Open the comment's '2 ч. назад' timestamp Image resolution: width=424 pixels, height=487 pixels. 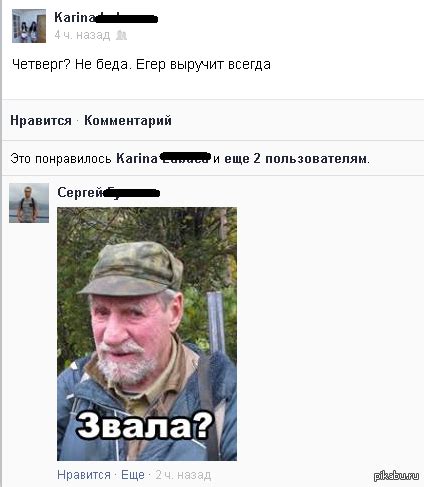[183, 475]
